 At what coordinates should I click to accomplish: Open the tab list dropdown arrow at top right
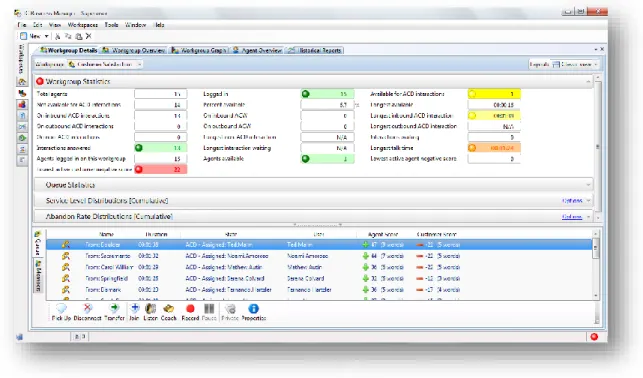pyautogui.click(x=596, y=49)
